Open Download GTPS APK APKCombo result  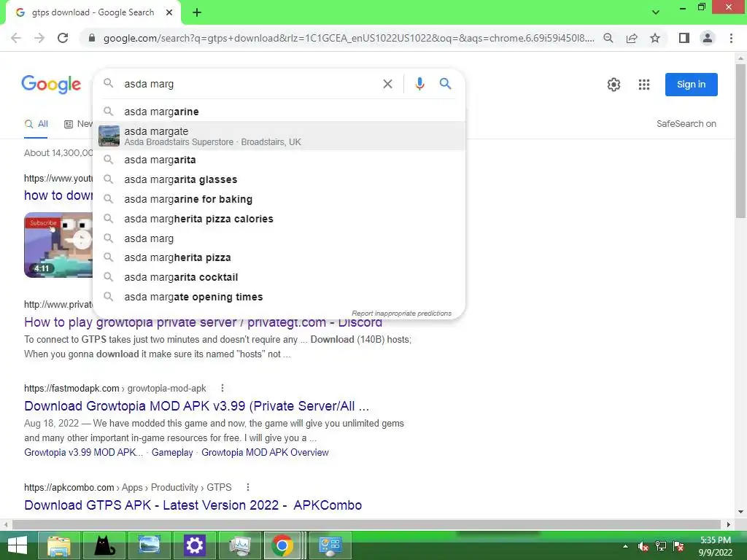(193, 505)
